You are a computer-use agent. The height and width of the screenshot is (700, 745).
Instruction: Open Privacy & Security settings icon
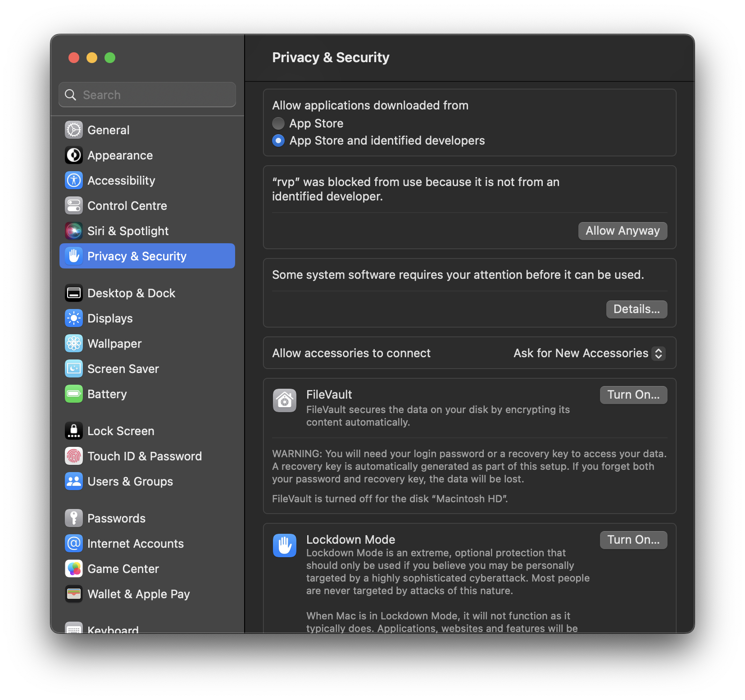(x=74, y=256)
